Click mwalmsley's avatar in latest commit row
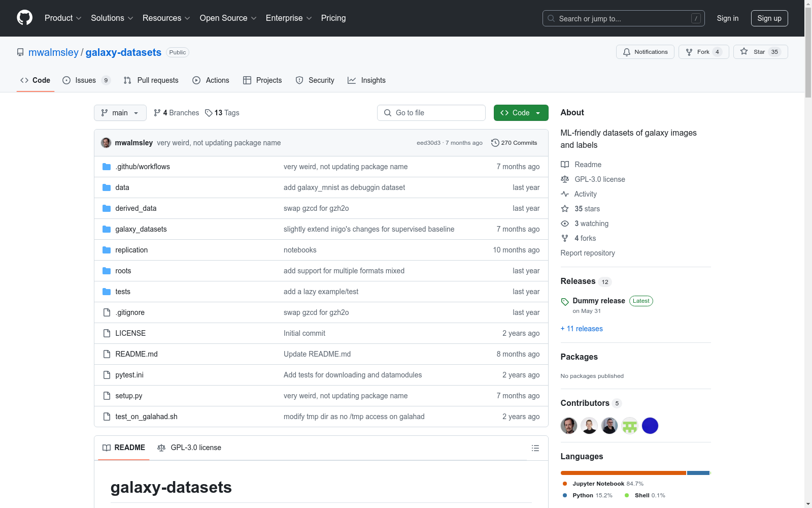The height and width of the screenshot is (508, 812). (x=106, y=143)
